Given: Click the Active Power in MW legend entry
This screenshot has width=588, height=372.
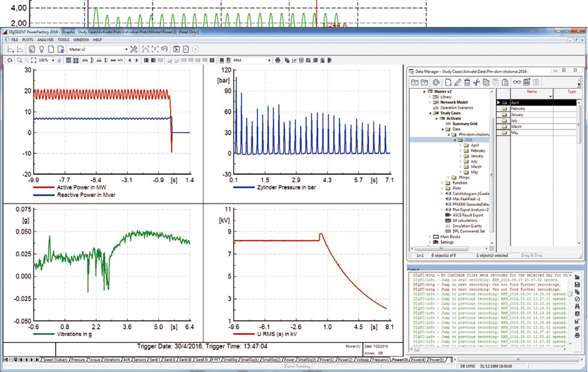Looking at the screenshot, I should 82,187.
